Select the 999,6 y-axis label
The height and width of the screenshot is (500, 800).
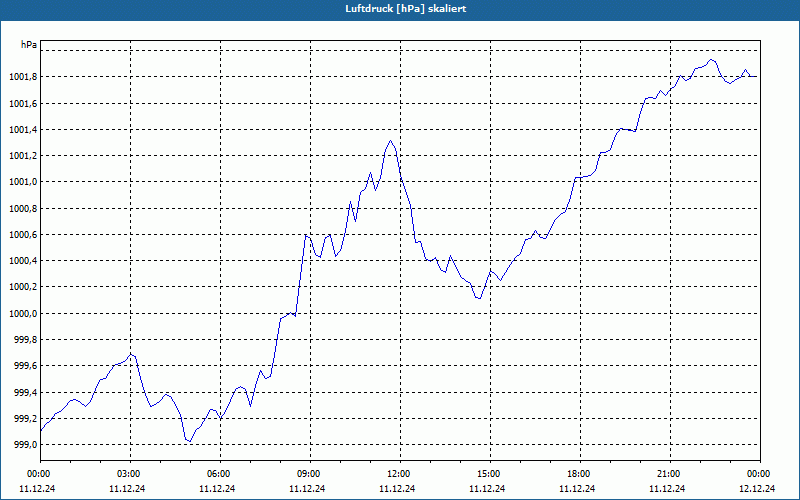25,366
